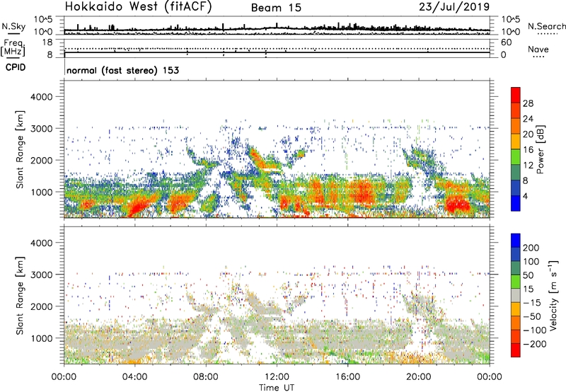Select the '200' velocity colorbar label
566x392 pixels.
[x=531, y=248]
